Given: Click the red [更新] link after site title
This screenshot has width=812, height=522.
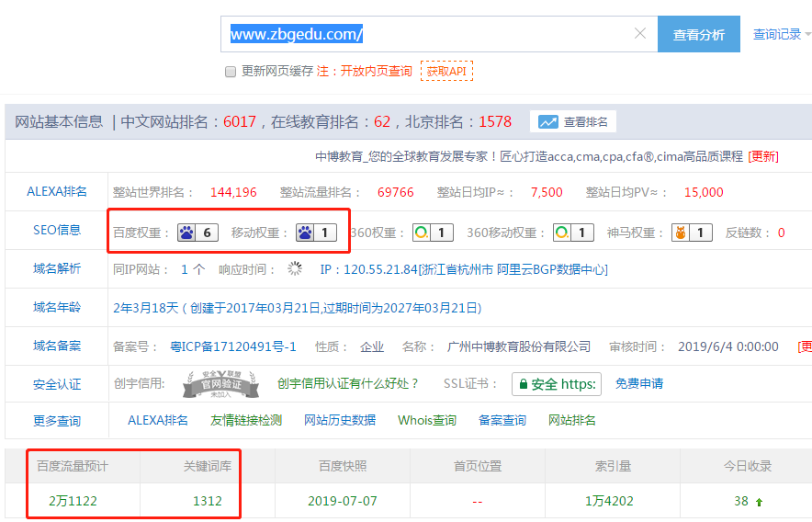Looking at the screenshot, I should (x=763, y=156).
